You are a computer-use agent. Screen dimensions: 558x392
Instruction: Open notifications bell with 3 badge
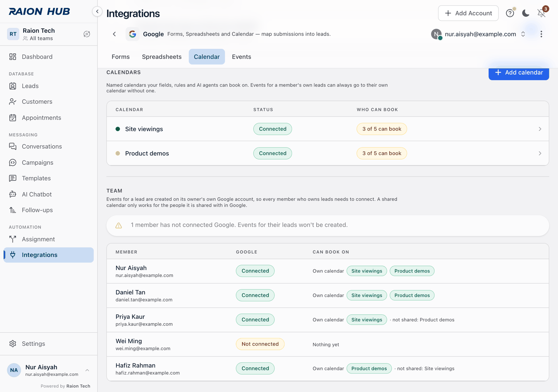542,13
